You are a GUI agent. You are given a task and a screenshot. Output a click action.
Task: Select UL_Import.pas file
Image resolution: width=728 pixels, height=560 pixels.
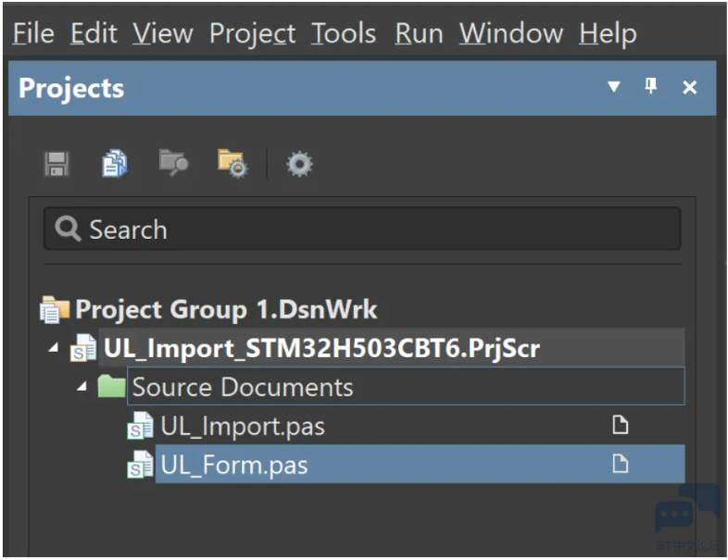click(243, 426)
